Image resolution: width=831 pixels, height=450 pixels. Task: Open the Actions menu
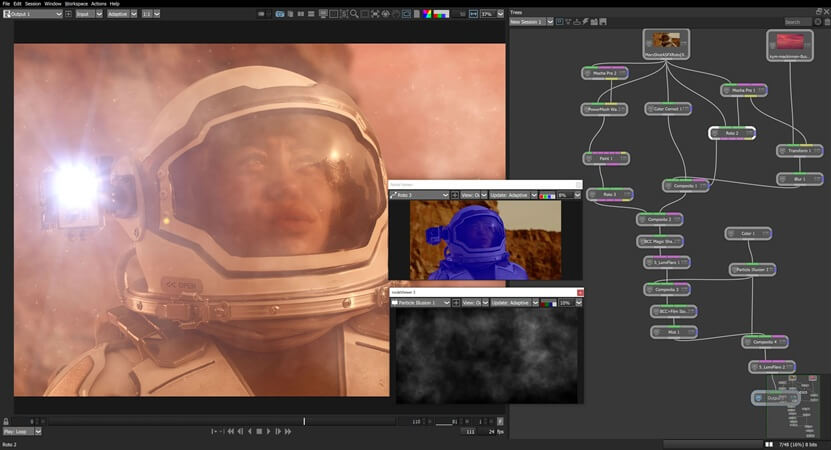[99, 3]
